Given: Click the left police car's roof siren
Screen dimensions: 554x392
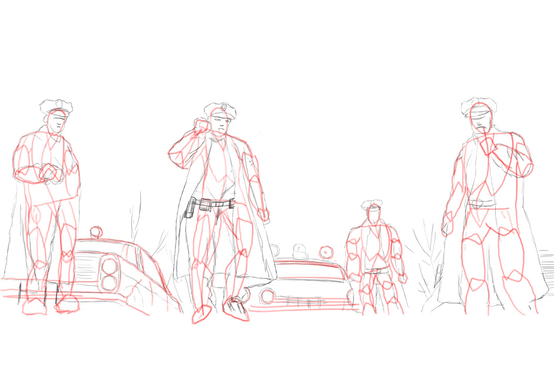Looking at the screenshot, I should (97, 232).
